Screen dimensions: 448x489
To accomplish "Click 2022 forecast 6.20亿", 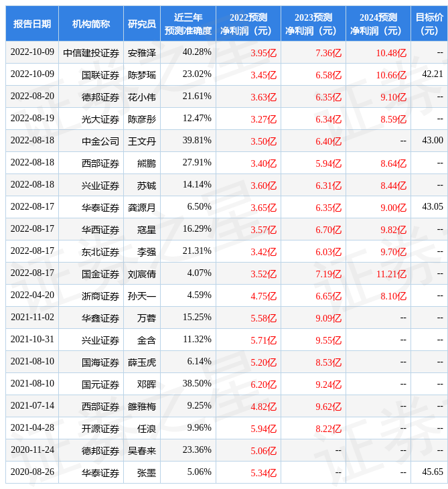I will coord(264,385).
